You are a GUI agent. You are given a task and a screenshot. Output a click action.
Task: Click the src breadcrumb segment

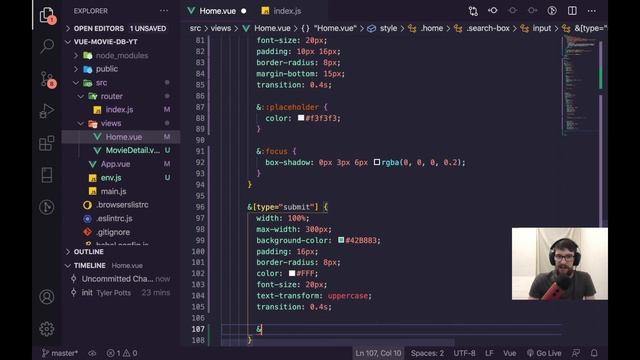(195, 28)
